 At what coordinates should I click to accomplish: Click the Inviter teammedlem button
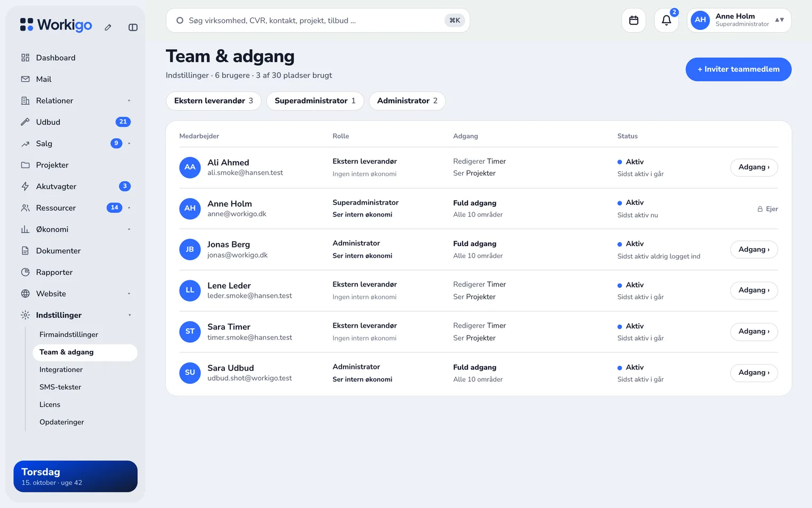pos(738,70)
